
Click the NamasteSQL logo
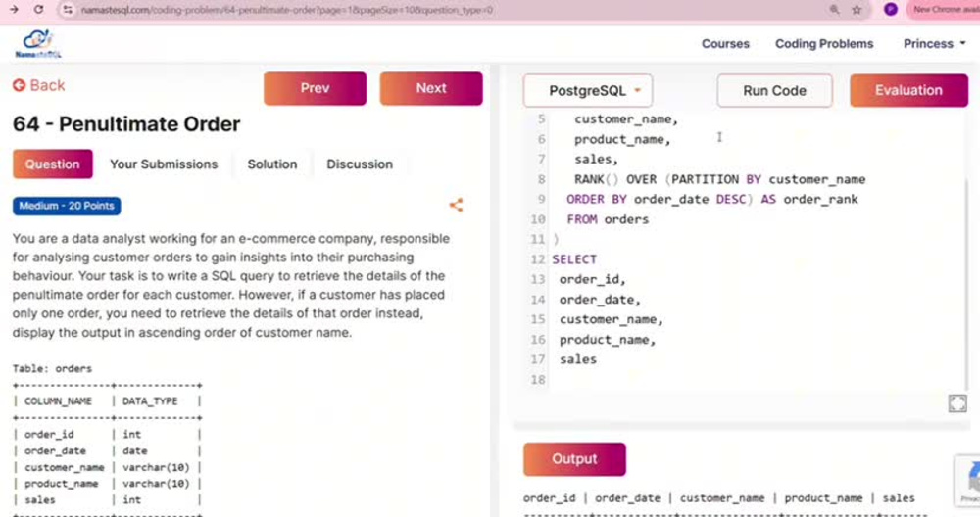pos(38,44)
